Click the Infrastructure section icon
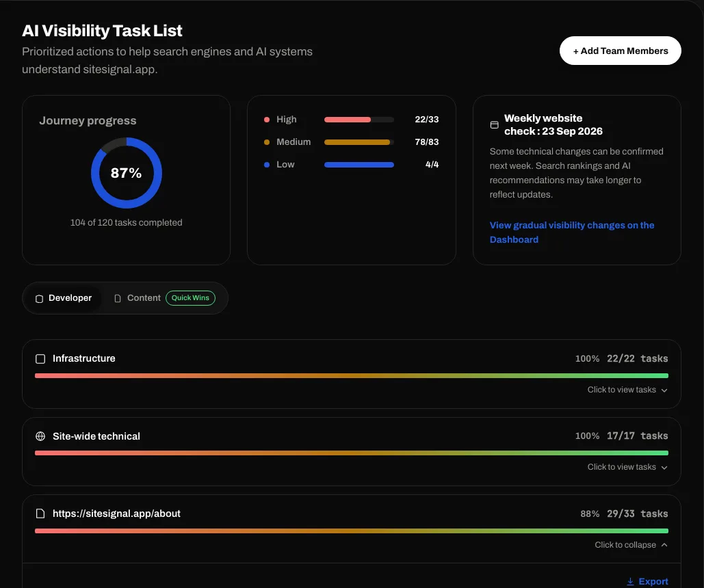 point(40,359)
